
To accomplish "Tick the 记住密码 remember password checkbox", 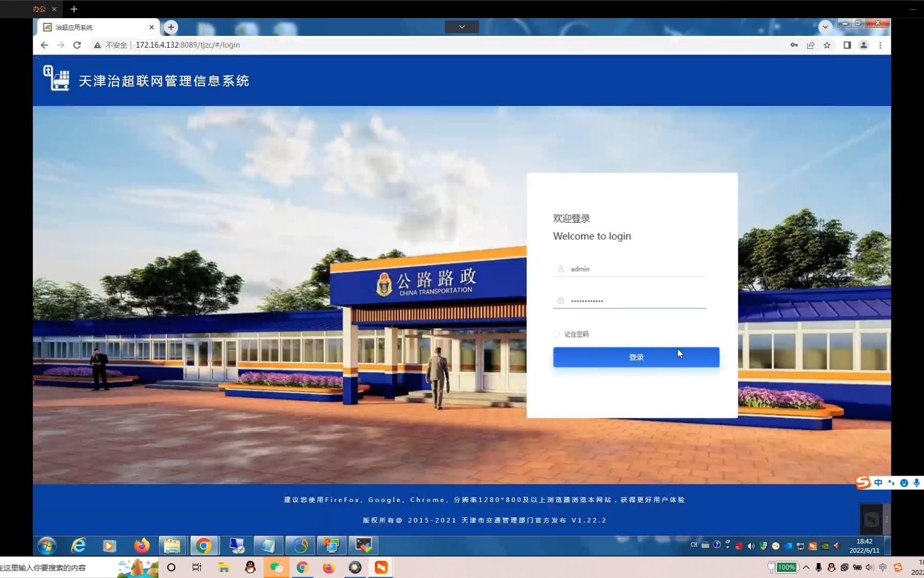I will click(x=556, y=334).
